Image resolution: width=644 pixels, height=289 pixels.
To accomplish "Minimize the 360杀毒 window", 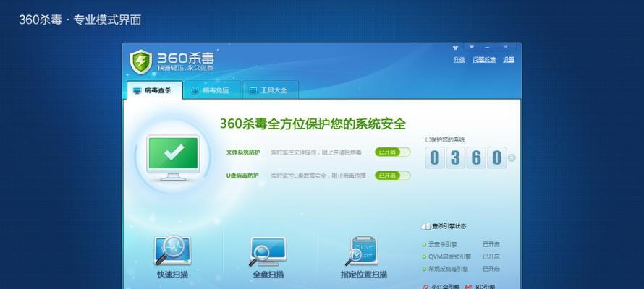I will pos(487,47).
